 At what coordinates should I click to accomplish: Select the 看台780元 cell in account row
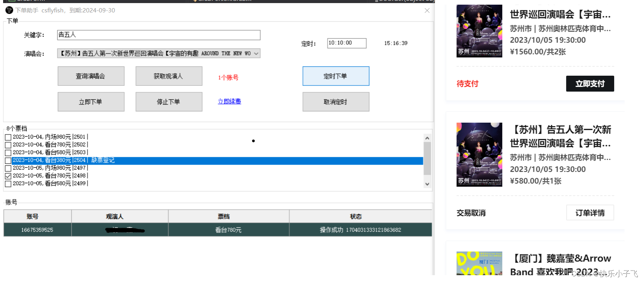(229, 230)
